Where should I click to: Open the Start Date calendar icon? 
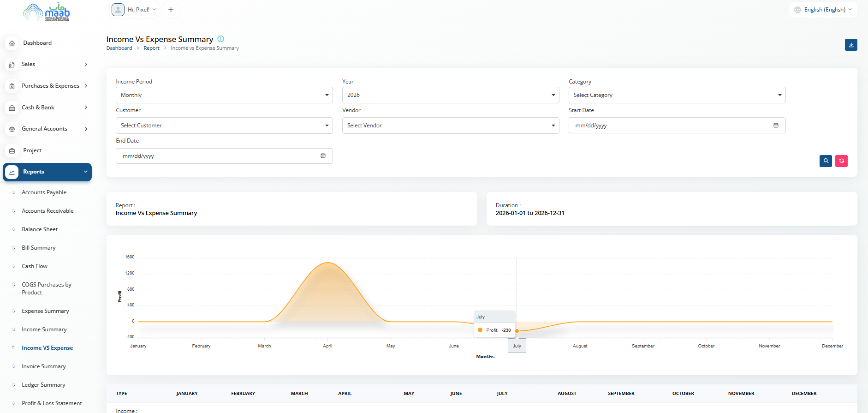pyautogui.click(x=776, y=126)
